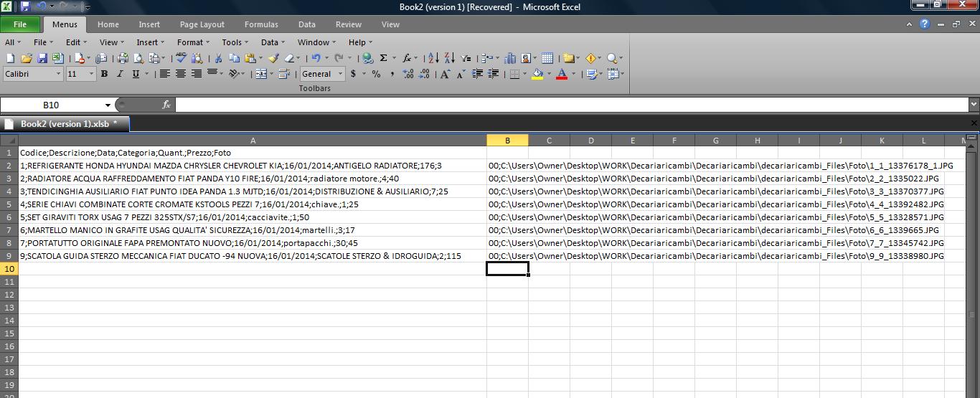Cut selection with scissors icon

[218, 58]
